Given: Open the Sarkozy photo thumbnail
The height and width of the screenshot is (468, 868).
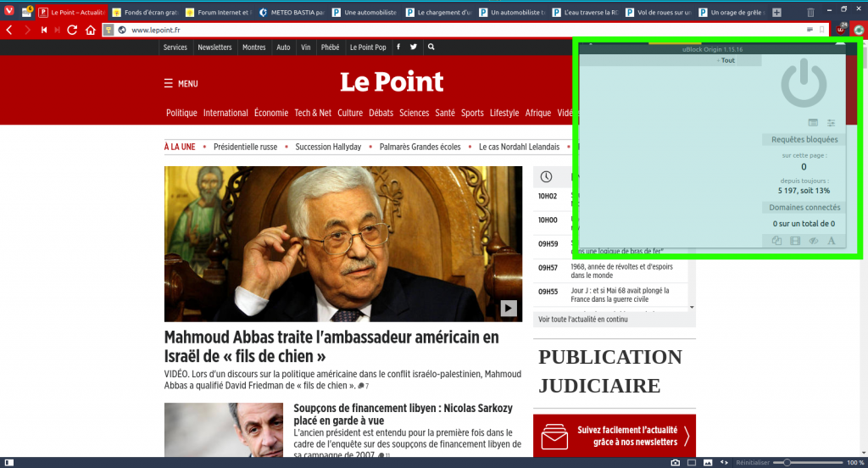Looking at the screenshot, I should pyautogui.click(x=224, y=430).
